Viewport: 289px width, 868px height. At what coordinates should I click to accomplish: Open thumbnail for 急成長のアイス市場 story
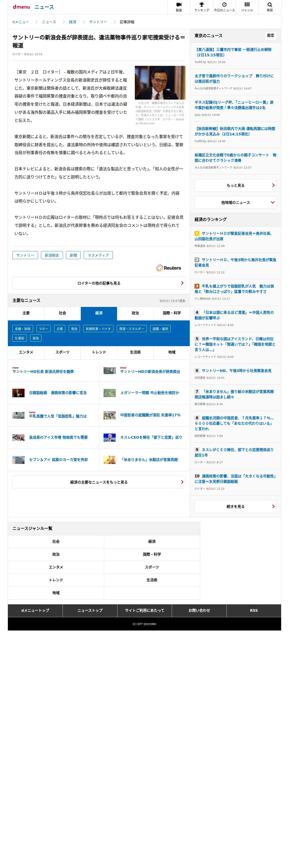point(18,437)
